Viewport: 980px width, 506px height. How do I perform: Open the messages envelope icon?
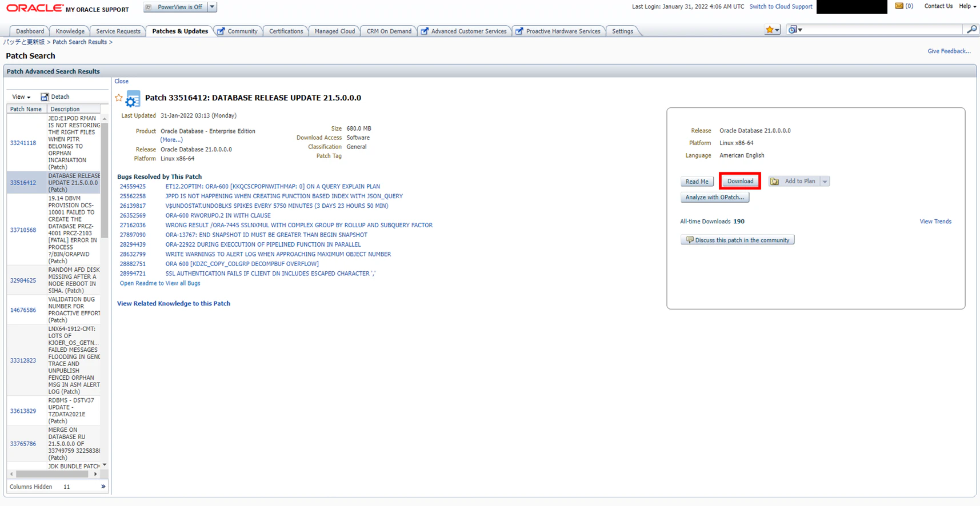pyautogui.click(x=899, y=6)
